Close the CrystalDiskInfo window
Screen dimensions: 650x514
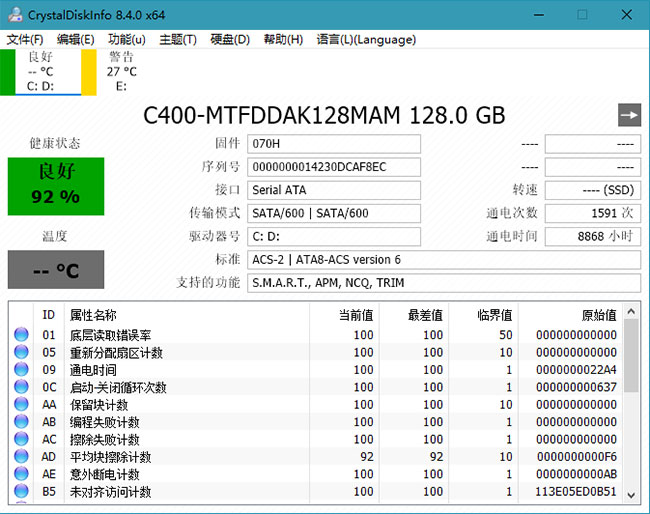627,15
